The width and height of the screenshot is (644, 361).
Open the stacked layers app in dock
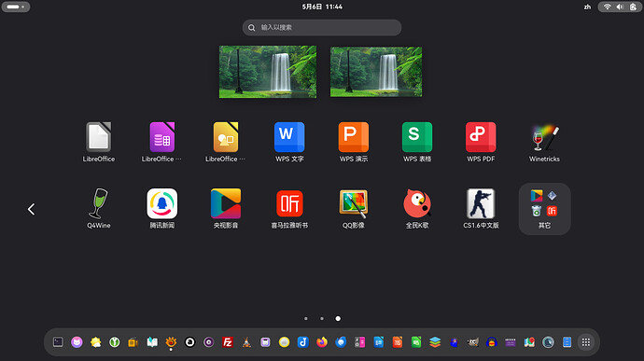[x=435, y=341]
